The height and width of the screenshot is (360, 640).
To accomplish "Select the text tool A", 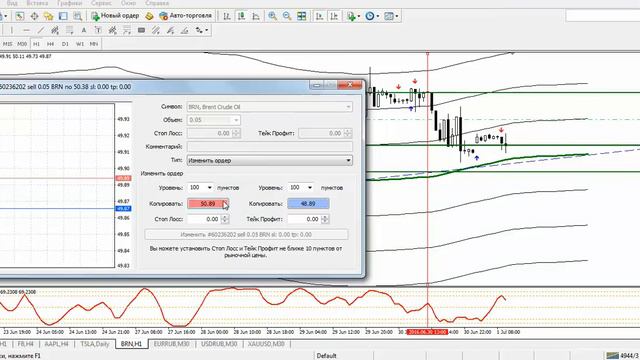I will pos(84,30).
